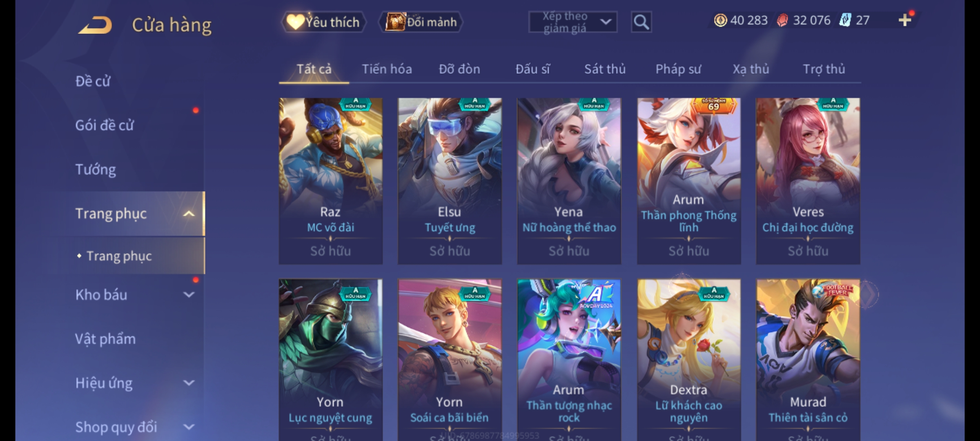The image size is (980, 441).
Task: Select the Raz MC võ đài skin card
Action: click(331, 181)
